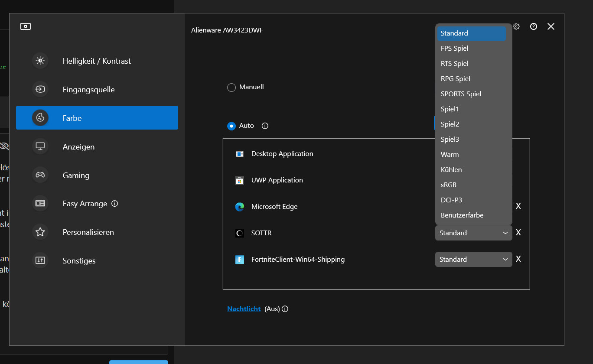Click the info icon beside Easy Arrange
Image resolution: width=593 pixels, height=364 pixels.
pos(115,203)
